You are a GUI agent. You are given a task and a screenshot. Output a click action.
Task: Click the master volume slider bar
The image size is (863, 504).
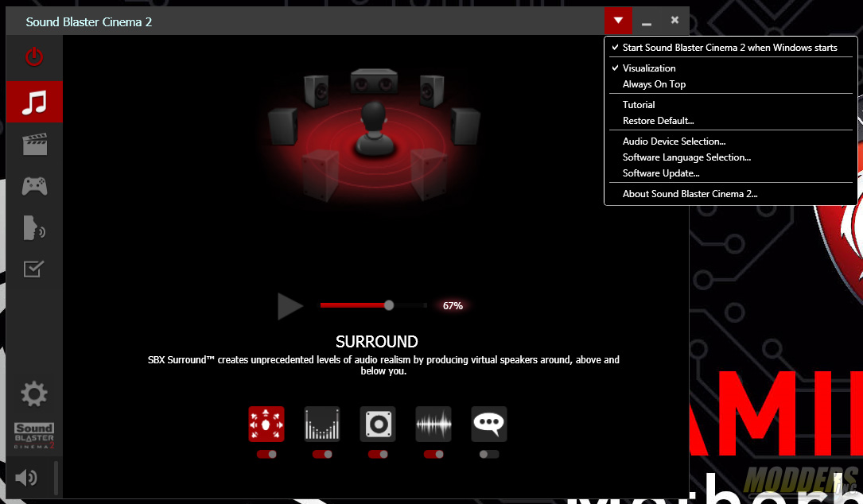[56, 478]
